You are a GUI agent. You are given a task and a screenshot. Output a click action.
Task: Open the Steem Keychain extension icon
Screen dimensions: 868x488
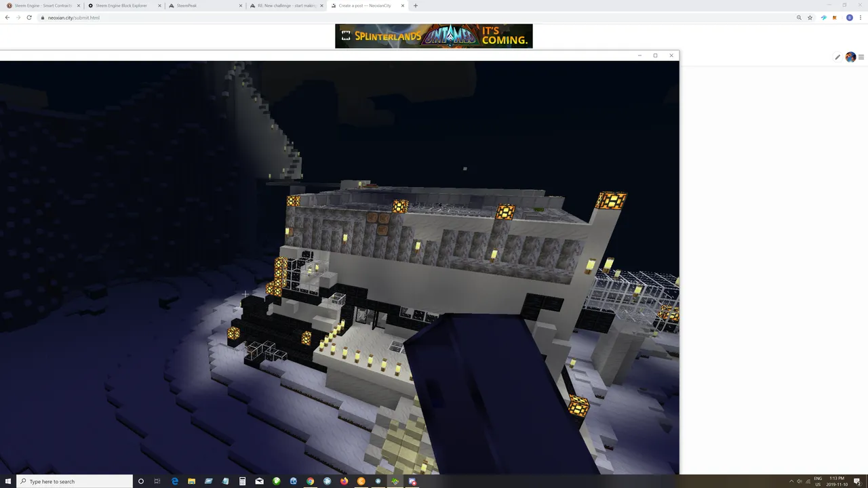[x=824, y=18]
